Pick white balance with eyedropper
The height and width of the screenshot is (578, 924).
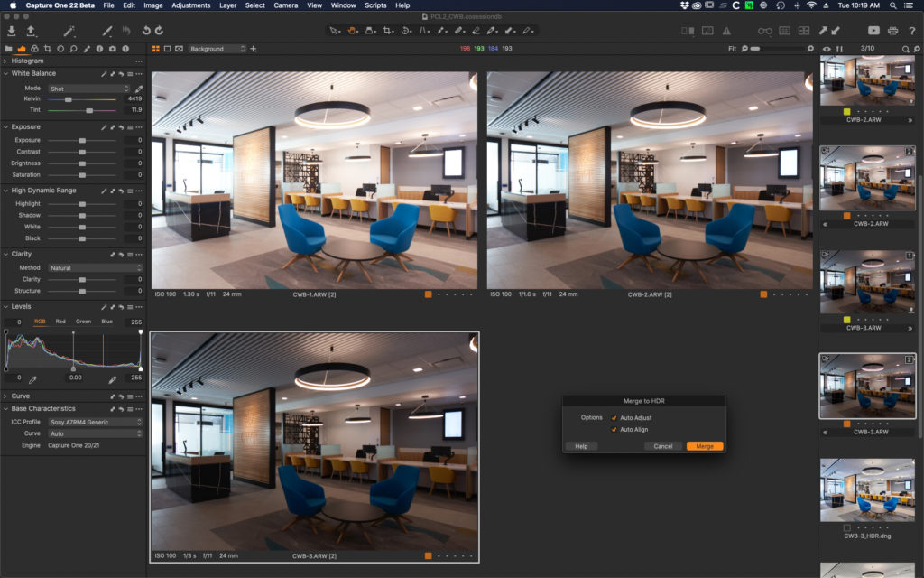pos(139,89)
